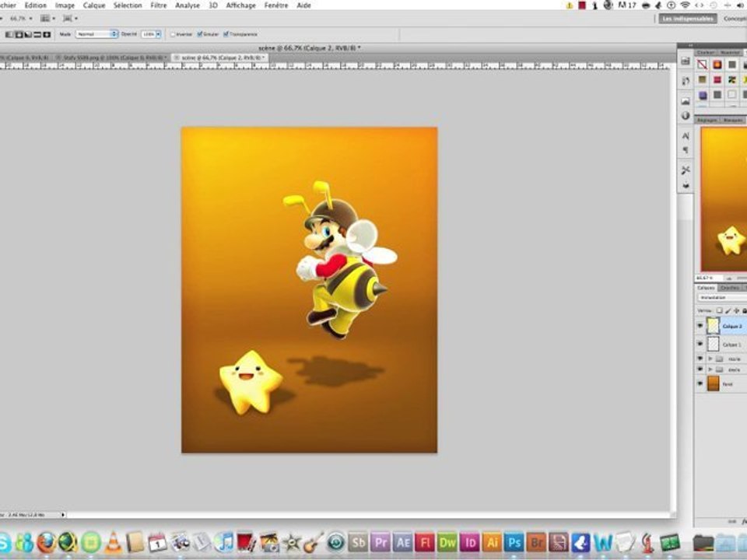Open GarageBand from the Dock
747x560 pixels.
[314, 542]
